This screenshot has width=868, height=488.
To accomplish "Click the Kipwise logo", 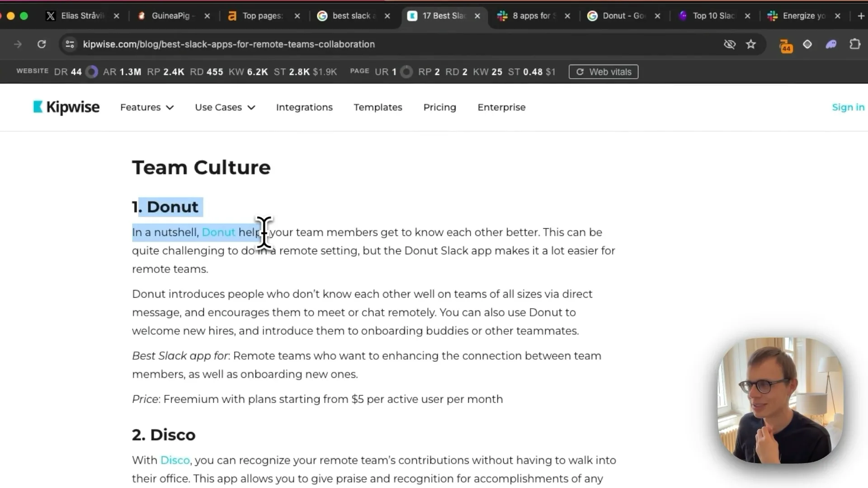I will tap(66, 107).
